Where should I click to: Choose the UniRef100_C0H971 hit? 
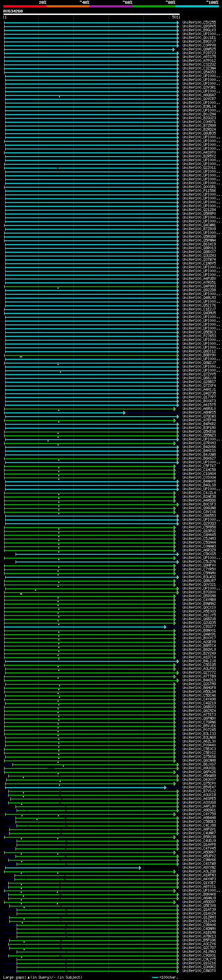[x=199, y=122]
